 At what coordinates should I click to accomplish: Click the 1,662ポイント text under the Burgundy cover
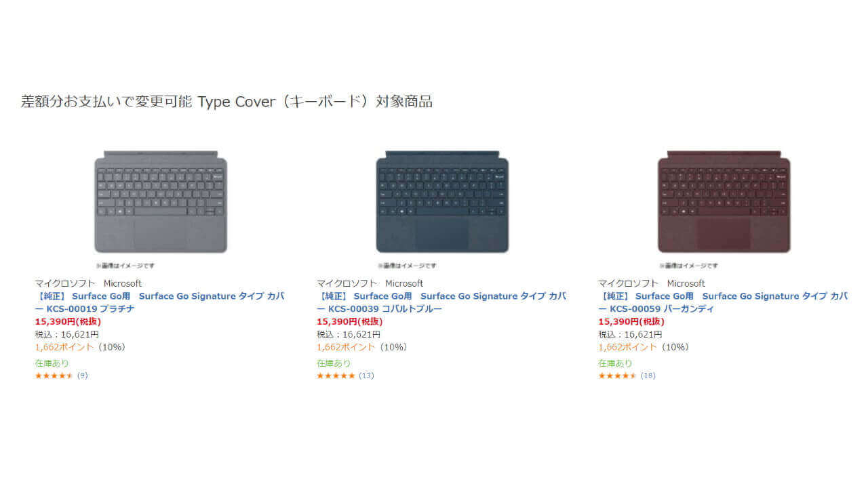(x=627, y=347)
